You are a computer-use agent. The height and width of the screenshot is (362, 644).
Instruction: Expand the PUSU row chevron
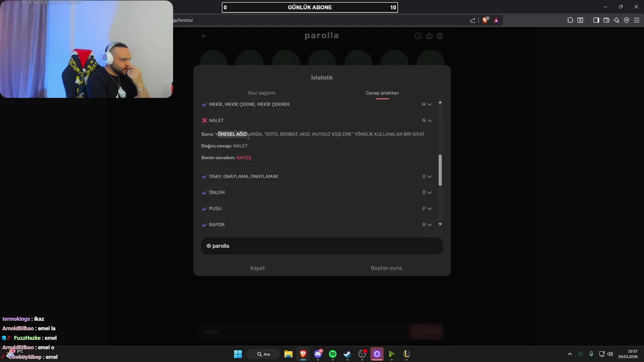[429, 209]
